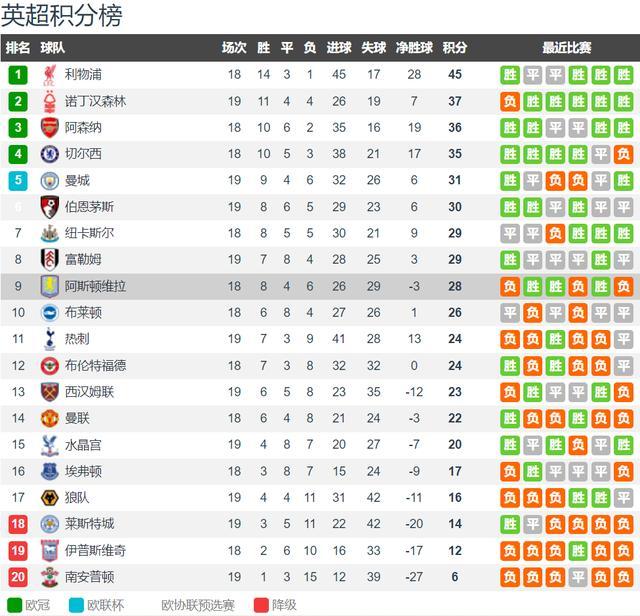The height and width of the screenshot is (616, 640).
Task: Sort table by 积分 column header
Action: (455, 48)
